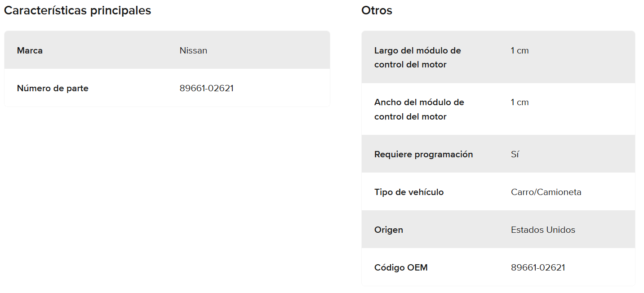
Task: Select the 'Sí' value for Requiere programación
Action: pos(515,154)
